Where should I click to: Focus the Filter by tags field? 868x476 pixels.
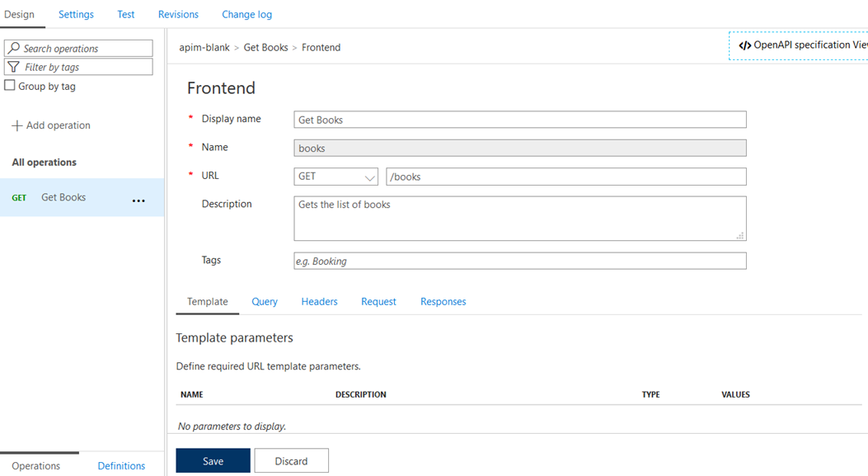tap(78, 67)
